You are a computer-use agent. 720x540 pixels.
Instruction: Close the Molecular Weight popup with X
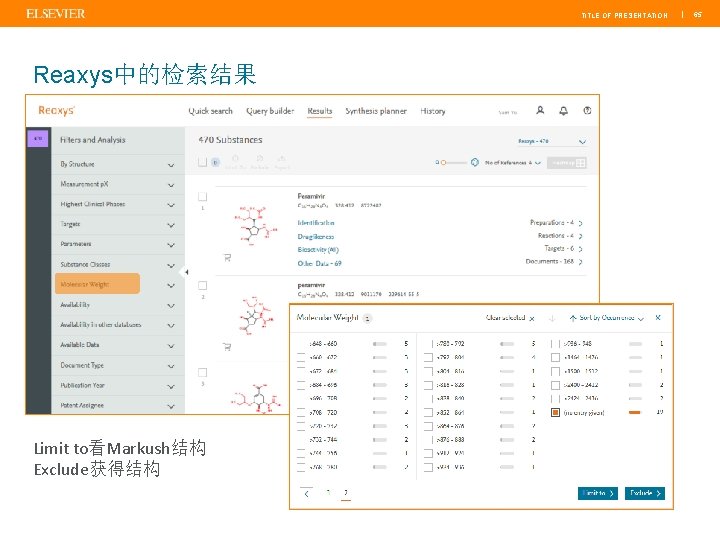click(x=658, y=317)
